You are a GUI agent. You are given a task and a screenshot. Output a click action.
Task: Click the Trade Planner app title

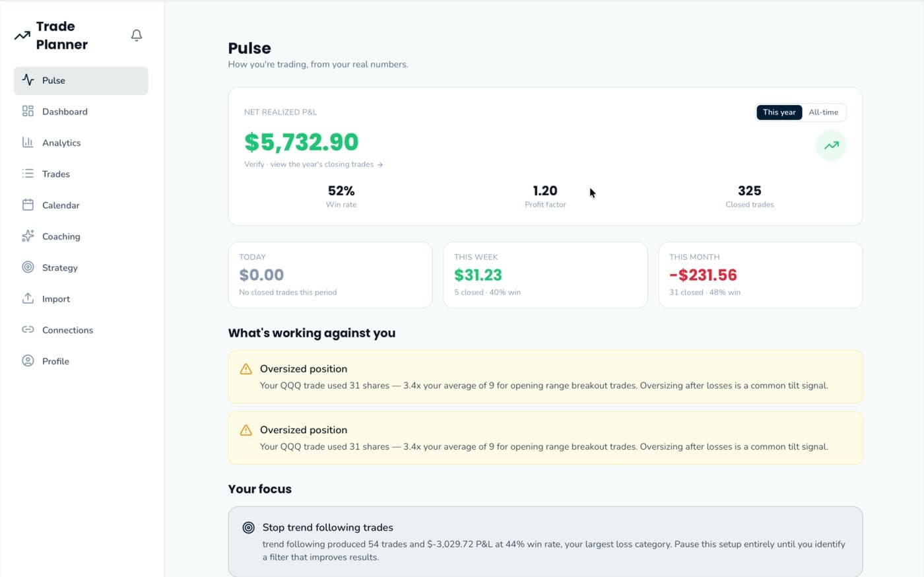click(62, 36)
